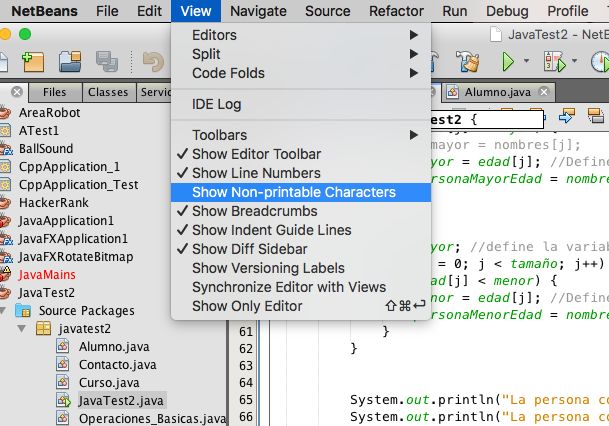Open the File menu
Image resolution: width=609 pixels, height=426 pixels.
click(107, 11)
